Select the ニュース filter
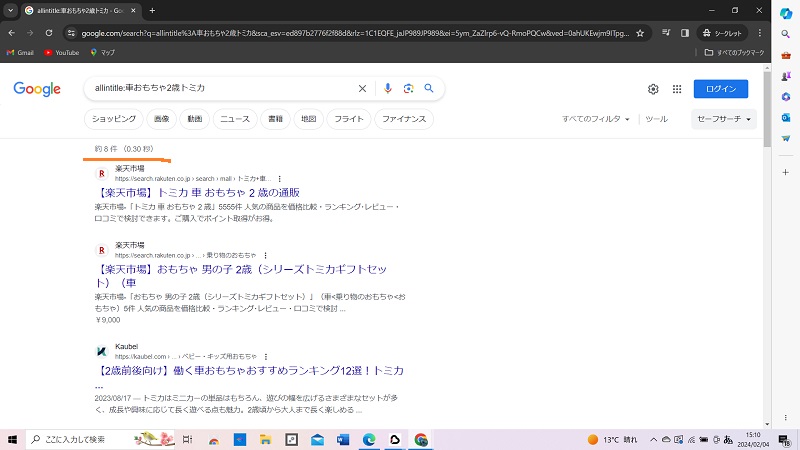 235,119
